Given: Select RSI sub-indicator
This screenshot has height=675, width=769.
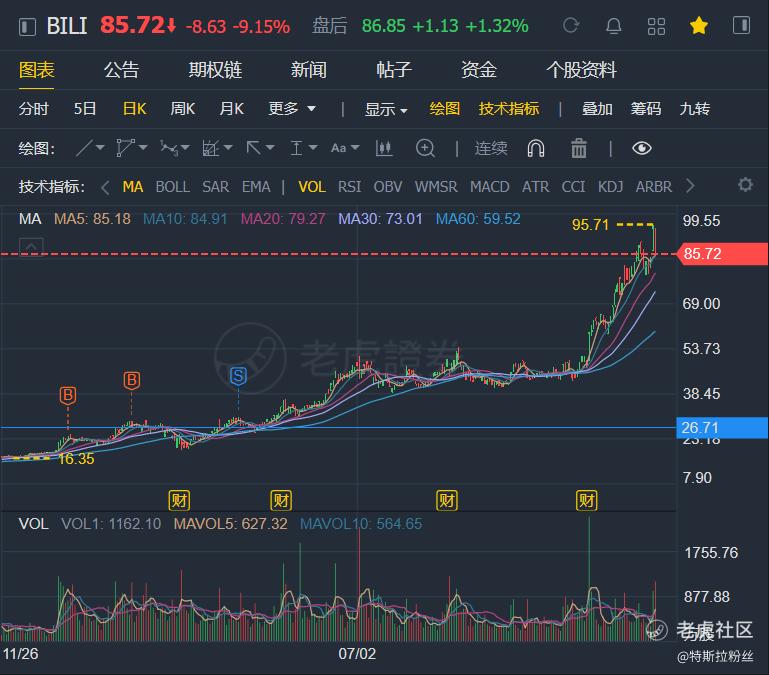Looking at the screenshot, I should pos(349,187).
